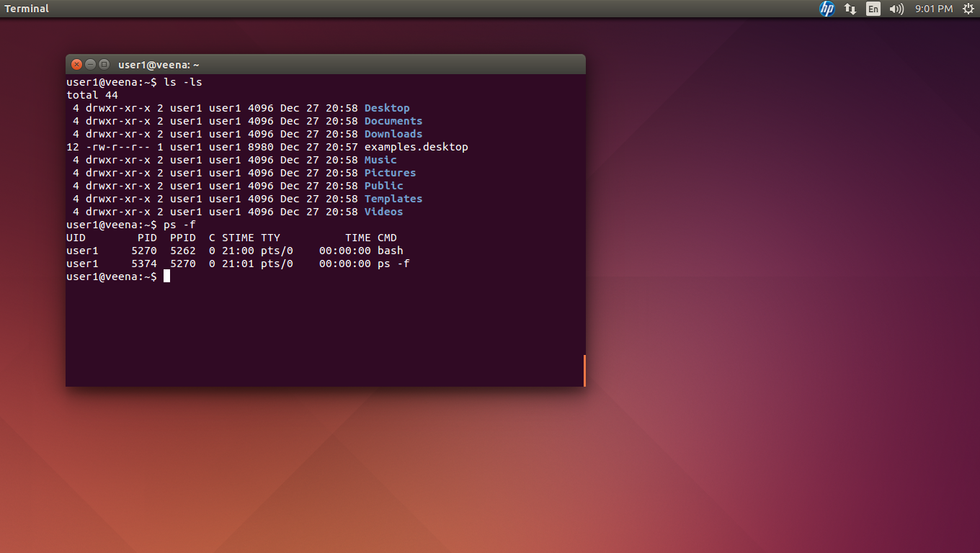Click the Terminal label in top bar
980x553 pixels.
pyautogui.click(x=27, y=9)
